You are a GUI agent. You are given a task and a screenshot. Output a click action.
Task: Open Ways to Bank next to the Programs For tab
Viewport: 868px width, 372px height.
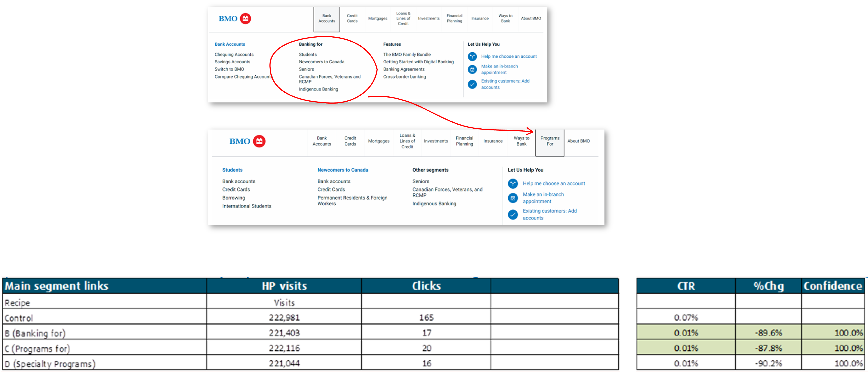(x=521, y=141)
